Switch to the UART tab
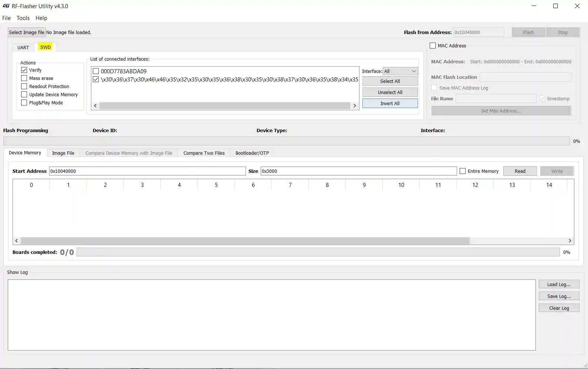 23,47
